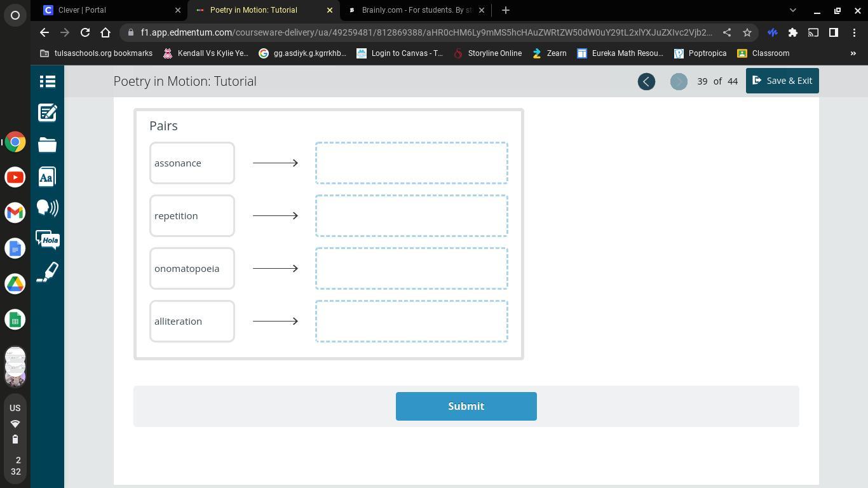Go to previous tutorial page arrow
The width and height of the screenshot is (868, 488).
(x=646, y=81)
